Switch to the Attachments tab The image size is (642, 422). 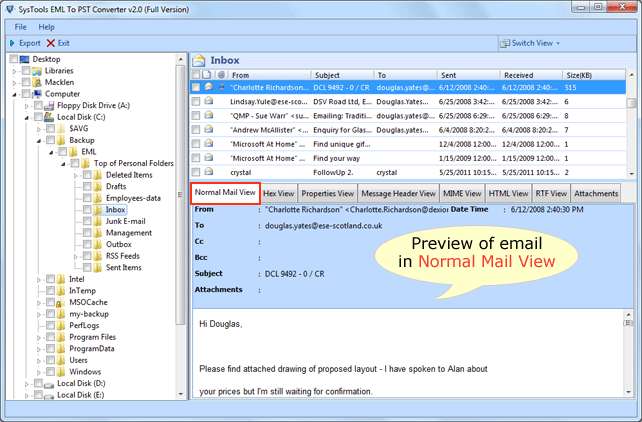pos(596,193)
